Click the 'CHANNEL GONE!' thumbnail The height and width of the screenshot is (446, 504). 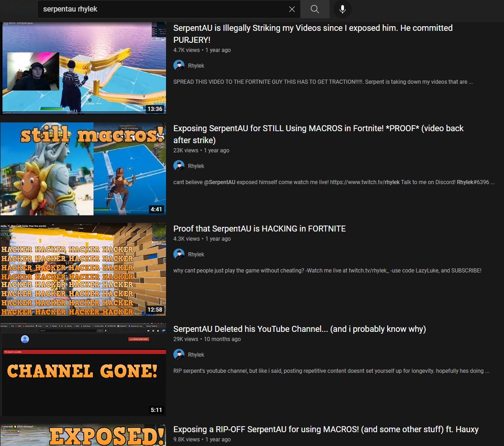[x=83, y=370]
